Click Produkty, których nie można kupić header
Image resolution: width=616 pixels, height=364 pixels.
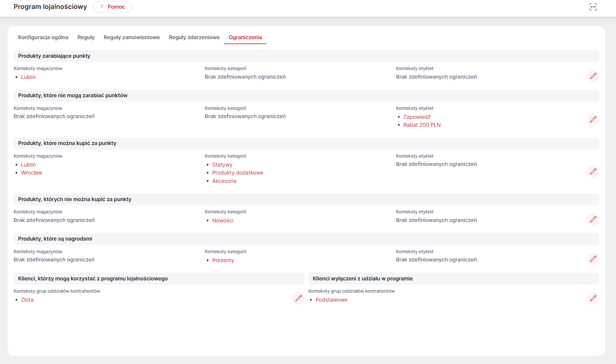point(306,199)
